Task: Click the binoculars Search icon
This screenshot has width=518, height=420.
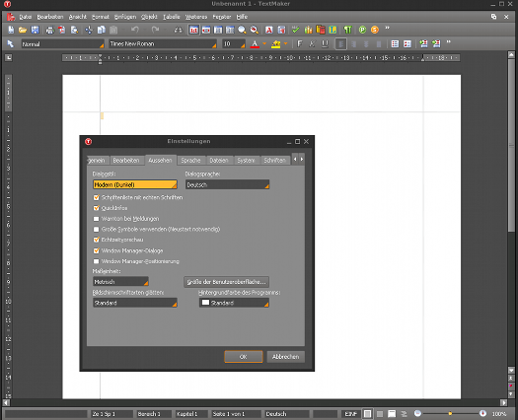Action: coord(178,30)
